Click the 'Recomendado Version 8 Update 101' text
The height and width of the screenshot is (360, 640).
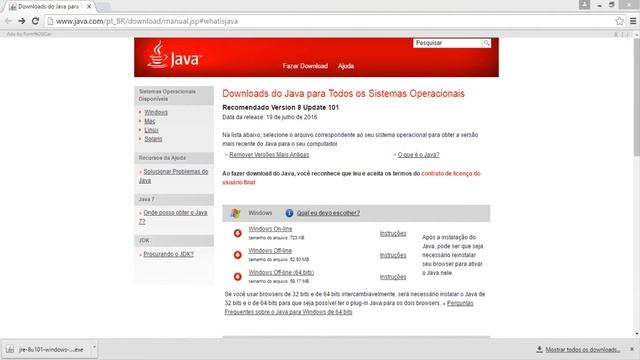tap(280, 107)
